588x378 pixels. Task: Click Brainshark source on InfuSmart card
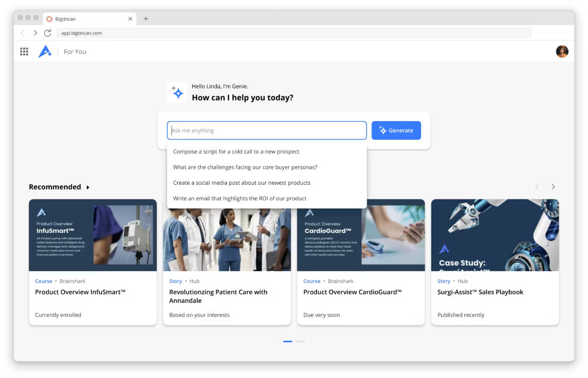pyautogui.click(x=73, y=281)
